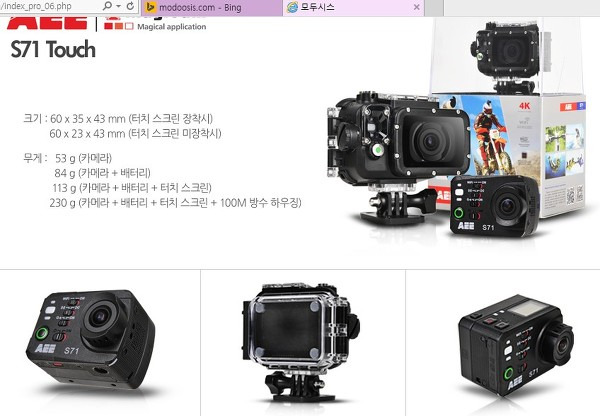Click the 84 g (카메라 + 배터리) line
The height and width of the screenshot is (416, 600).
103,173
